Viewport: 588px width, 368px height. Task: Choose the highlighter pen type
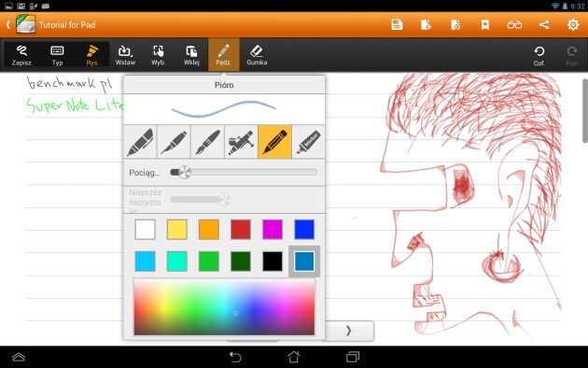(140, 142)
